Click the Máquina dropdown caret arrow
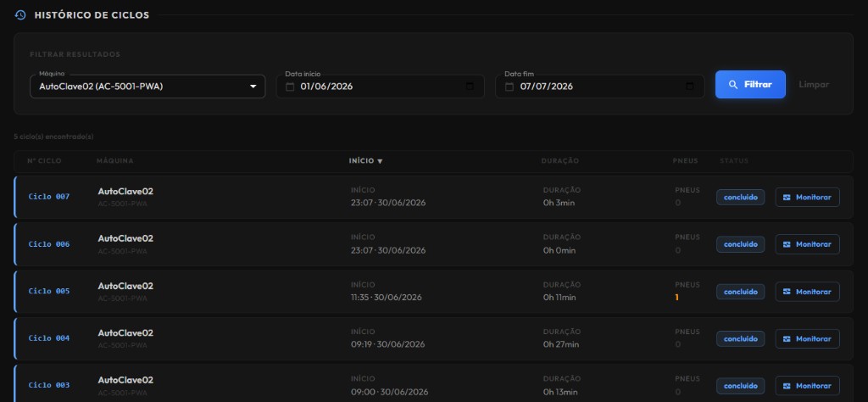 click(x=253, y=87)
